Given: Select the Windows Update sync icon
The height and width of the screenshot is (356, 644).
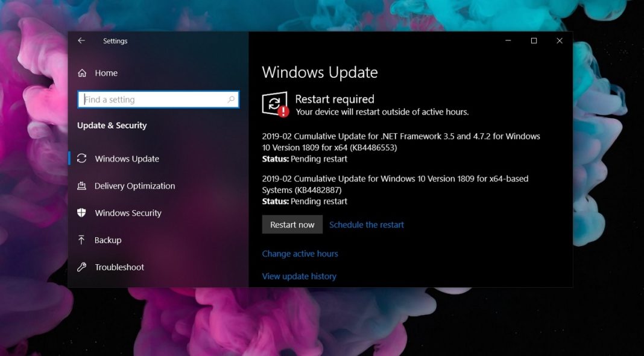Looking at the screenshot, I should click(x=82, y=158).
